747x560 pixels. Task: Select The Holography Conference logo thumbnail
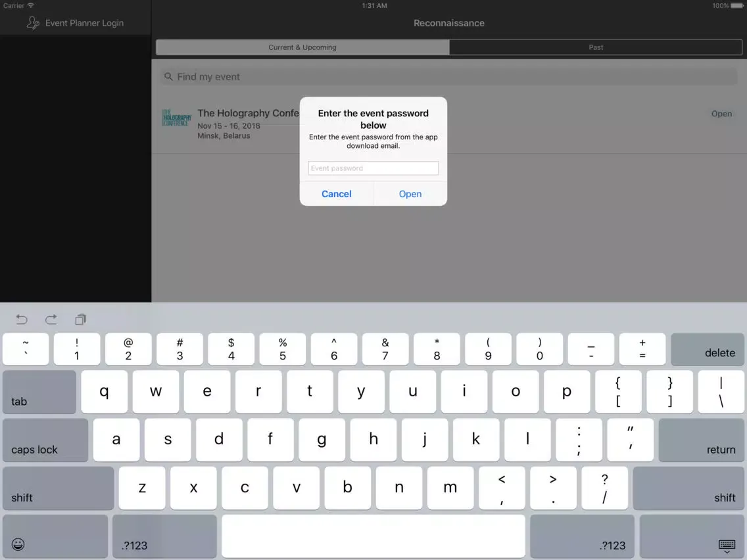[x=176, y=118]
